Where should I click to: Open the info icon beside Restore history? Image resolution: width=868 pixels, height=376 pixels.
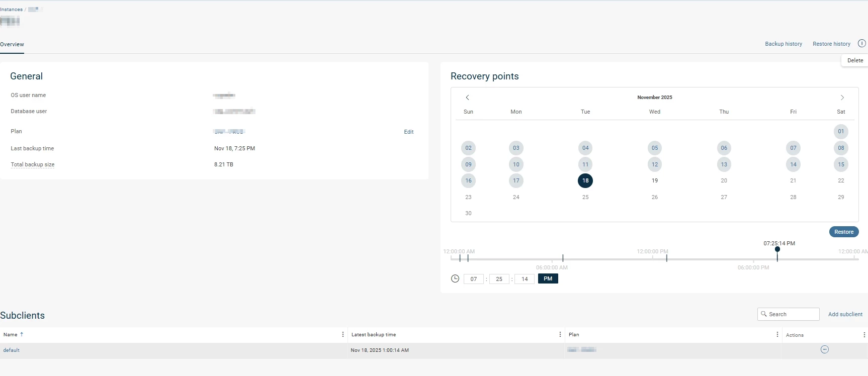pos(861,43)
